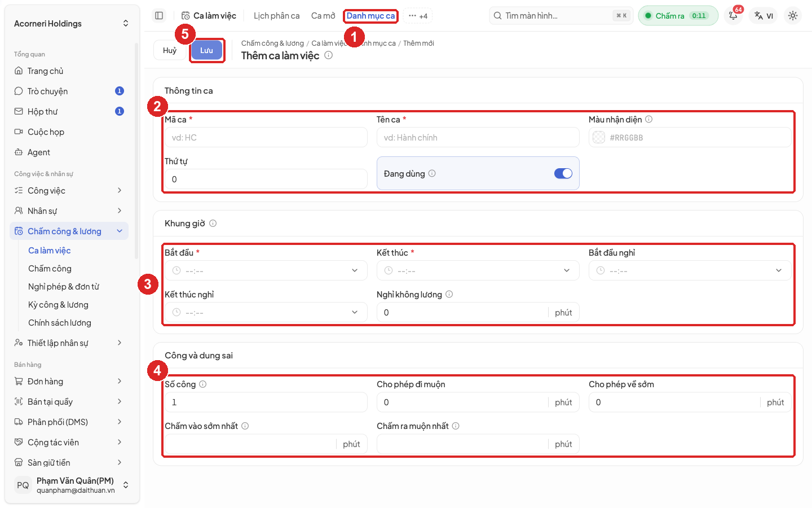Click the info icon next to Nghỉ không lương
This screenshot has height=508, width=812.
449,294
